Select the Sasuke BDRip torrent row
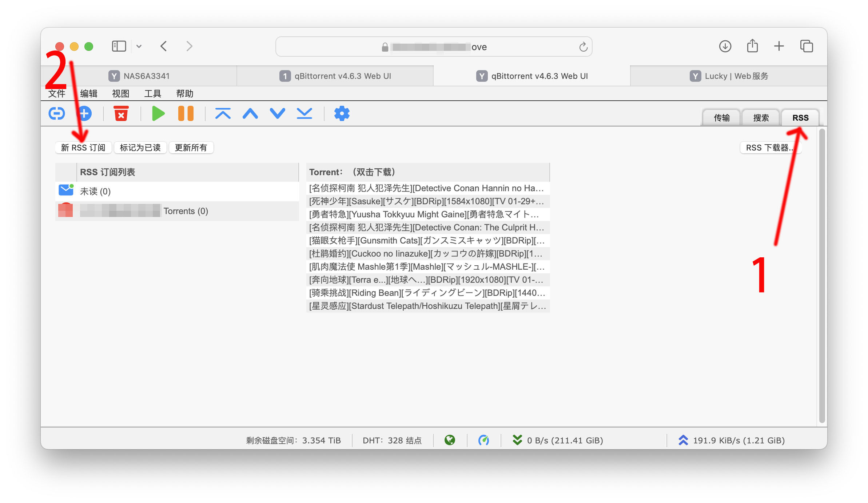 (x=428, y=201)
